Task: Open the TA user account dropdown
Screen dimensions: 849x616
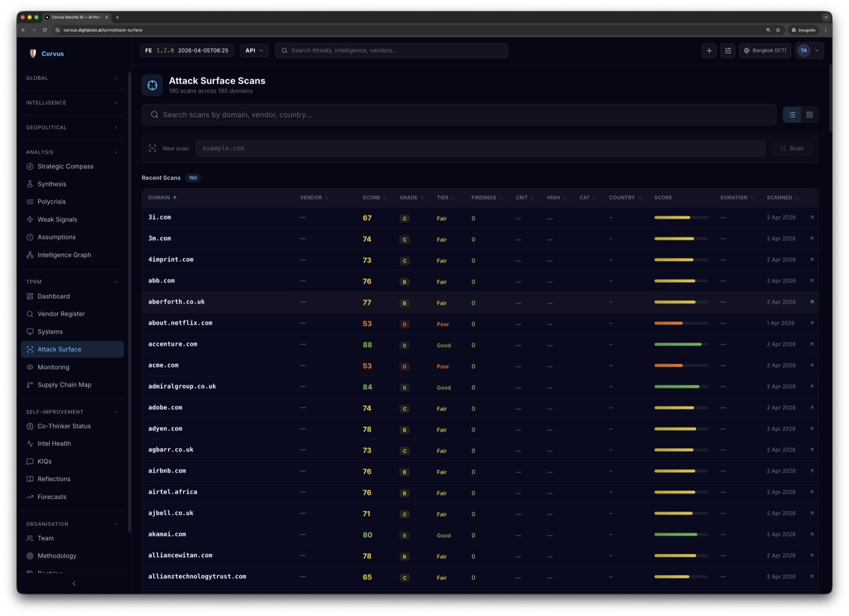Action: pyautogui.click(x=809, y=50)
